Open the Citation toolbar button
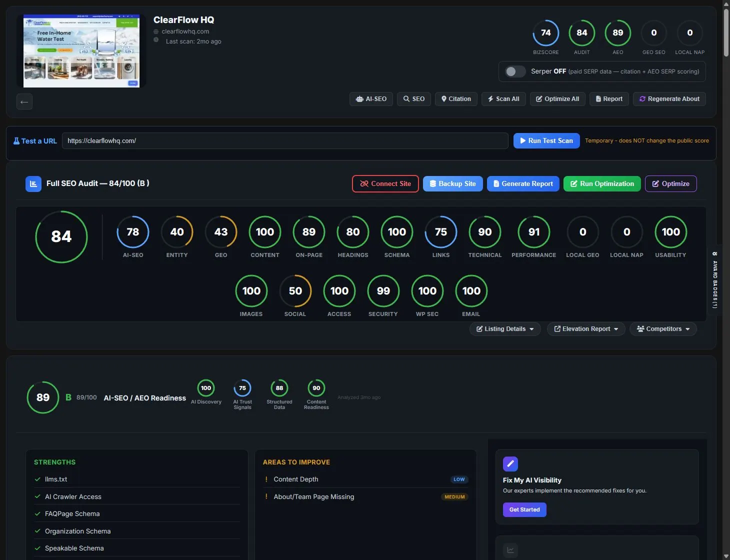 [456, 99]
